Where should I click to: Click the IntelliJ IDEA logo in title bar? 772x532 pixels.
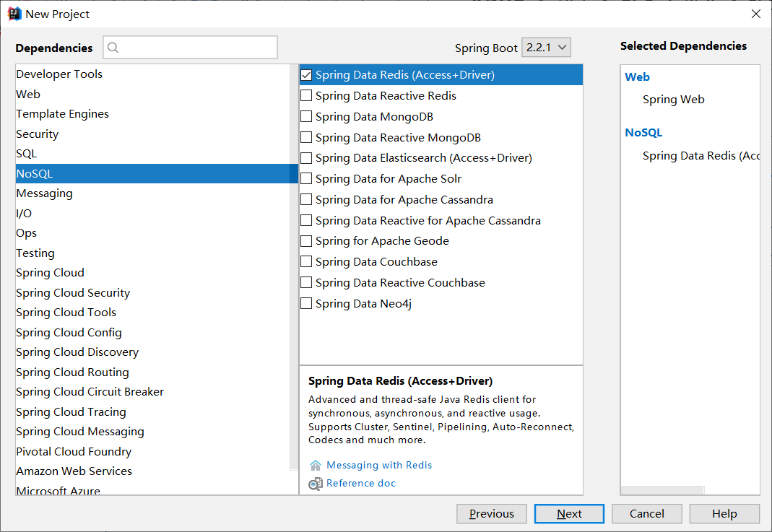[14, 14]
